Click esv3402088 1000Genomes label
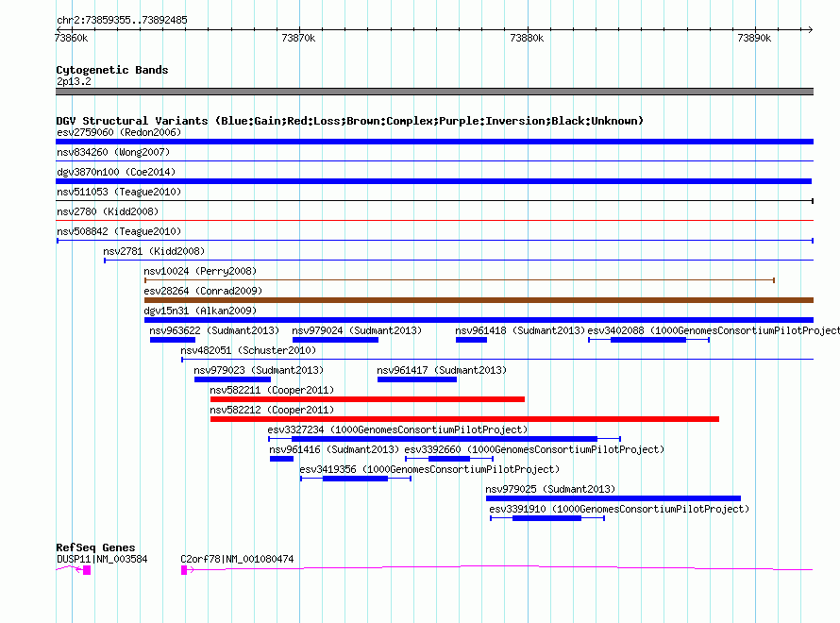This screenshot has width=840, height=623. 714,330
